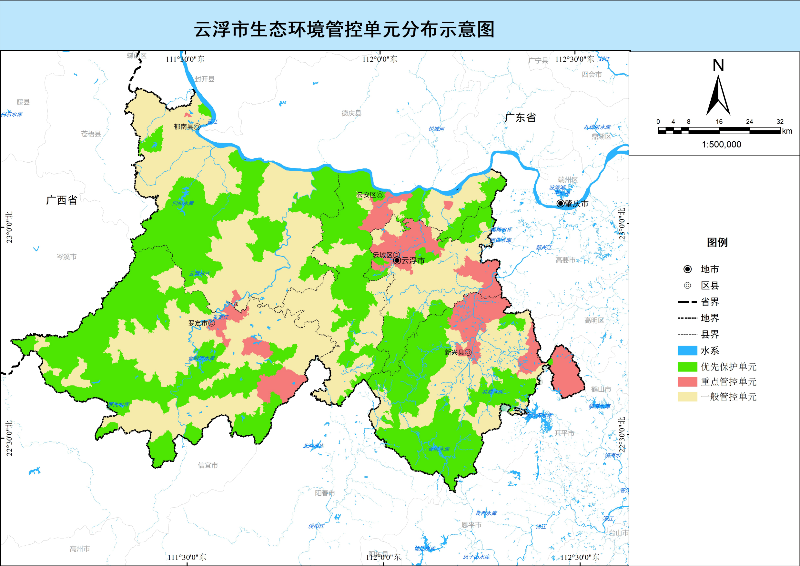The width and height of the screenshot is (800, 566).
Task: Click the 肇庆市 city marker
Action: (561, 203)
